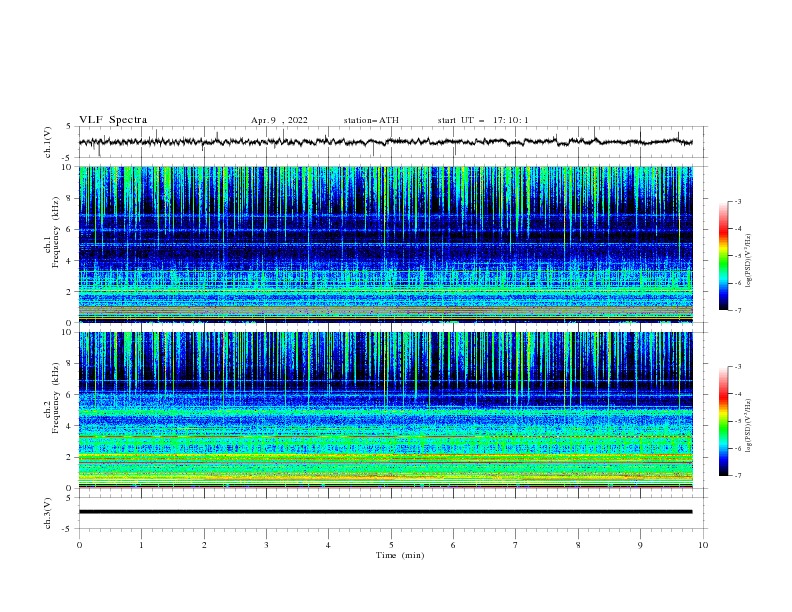792x612 pixels.
Task: Click time axis tick label "1"
Action: [x=141, y=545]
